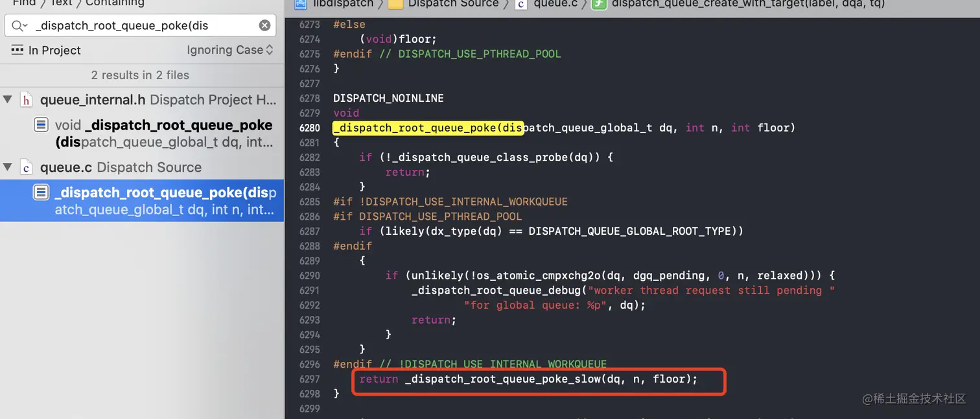Open the Ignoring Case dropdown

coord(230,50)
